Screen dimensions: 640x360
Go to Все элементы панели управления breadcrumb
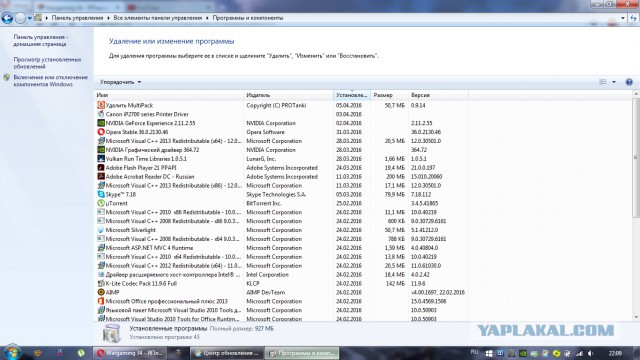tap(158, 18)
